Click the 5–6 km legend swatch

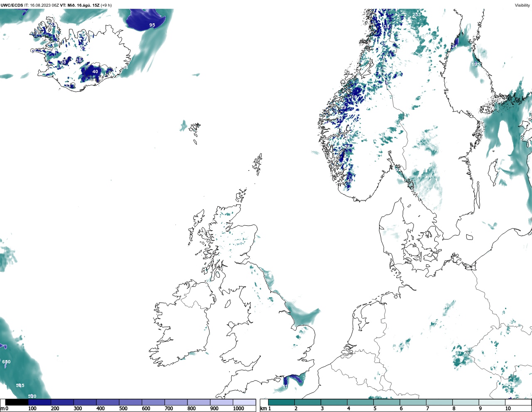387,402
